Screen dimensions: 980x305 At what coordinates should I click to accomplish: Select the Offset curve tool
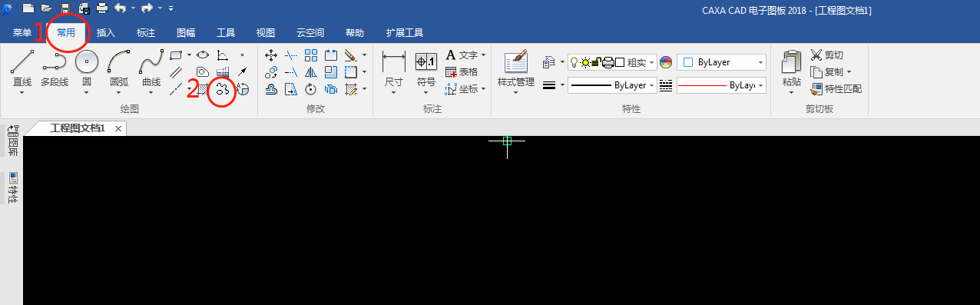271,89
